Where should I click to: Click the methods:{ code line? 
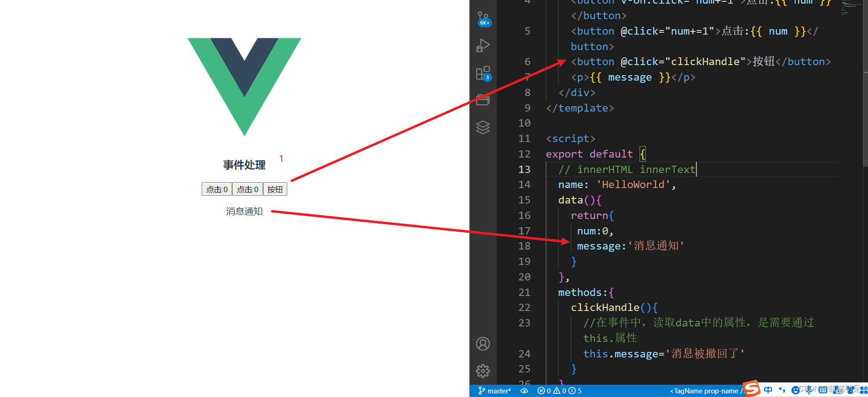point(586,292)
